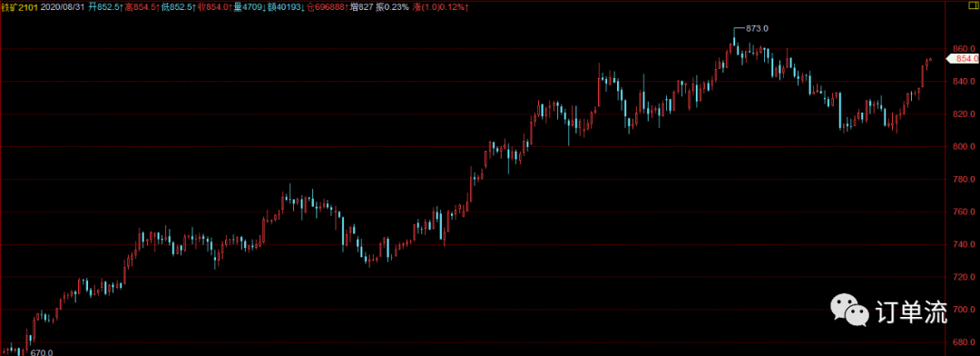Click the 860.0 price axis label
This screenshot has width=980, height=356.
click(x=965, y=49)
